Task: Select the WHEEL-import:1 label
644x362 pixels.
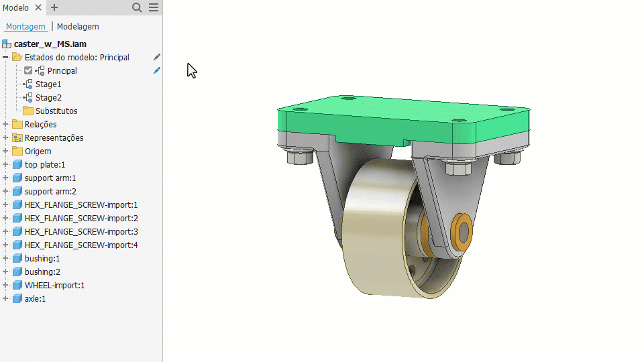Action: click(54, 286)
